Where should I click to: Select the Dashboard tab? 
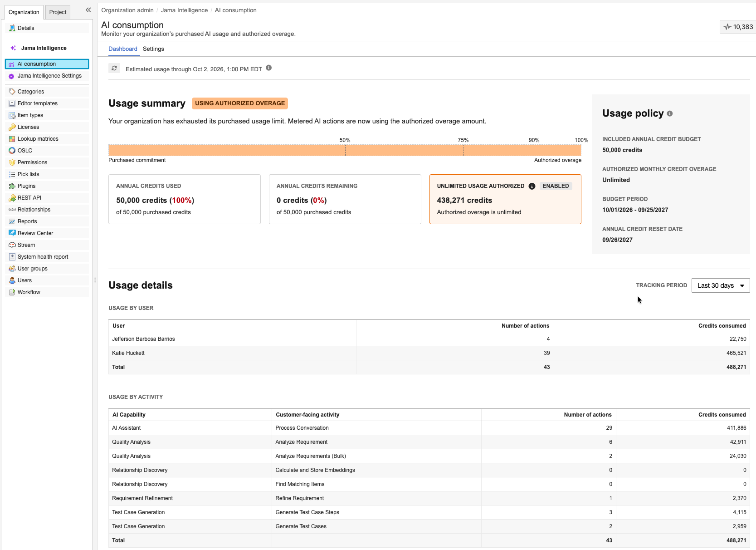click(122, 49)
